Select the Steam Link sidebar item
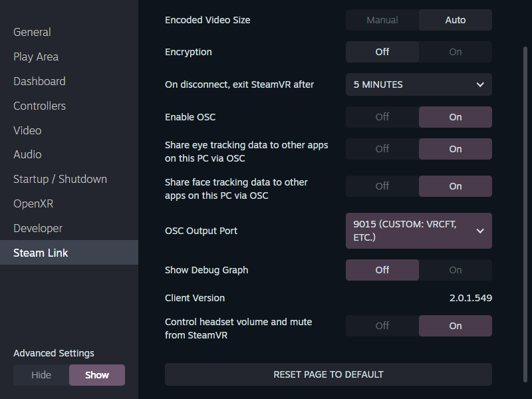The height and width of the screenshot is (399, 532). (69, 253)
